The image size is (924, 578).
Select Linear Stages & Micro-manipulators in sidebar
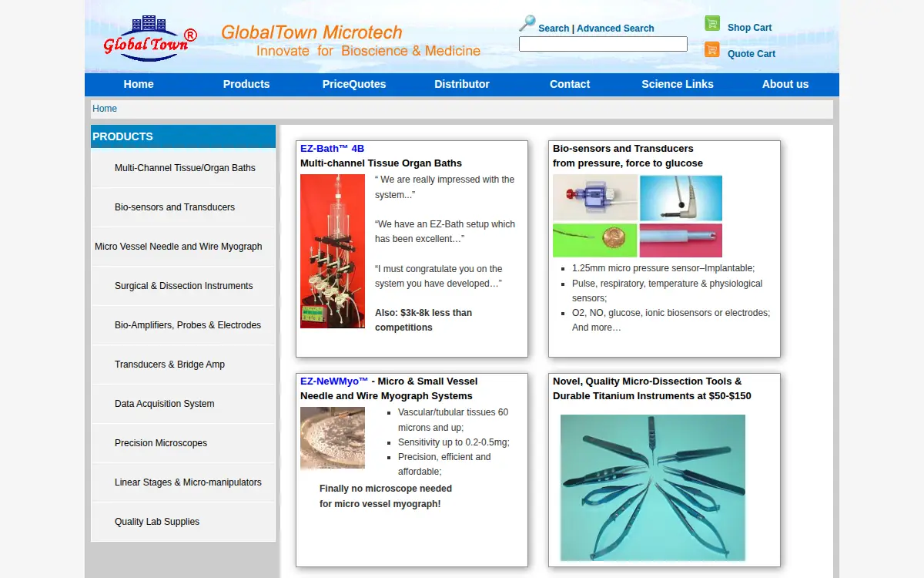[183, 482]
